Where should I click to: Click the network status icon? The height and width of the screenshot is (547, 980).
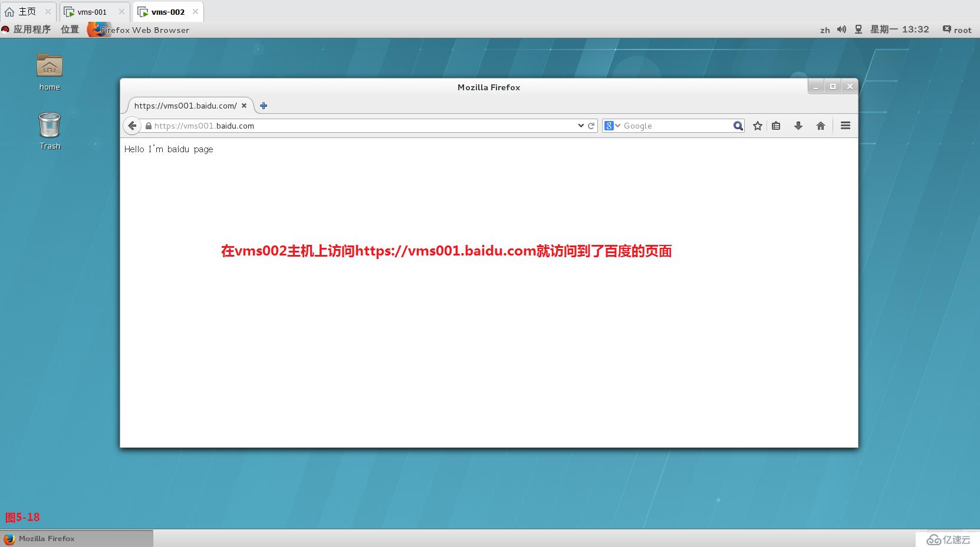[x=859, y=30]
